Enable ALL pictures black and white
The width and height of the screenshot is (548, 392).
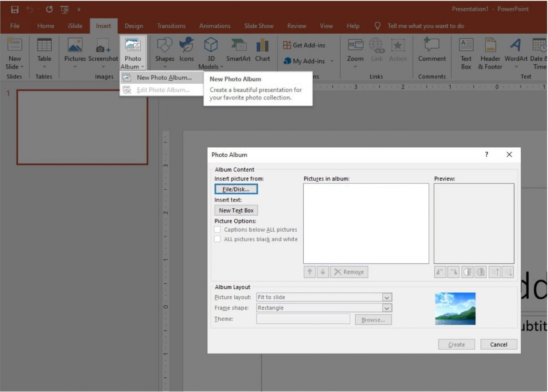point(217,239)
